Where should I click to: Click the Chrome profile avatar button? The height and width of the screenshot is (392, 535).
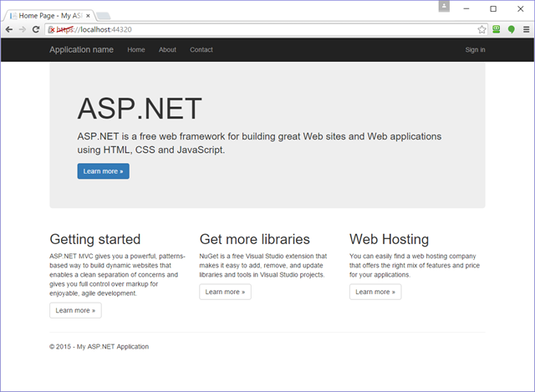444,6
